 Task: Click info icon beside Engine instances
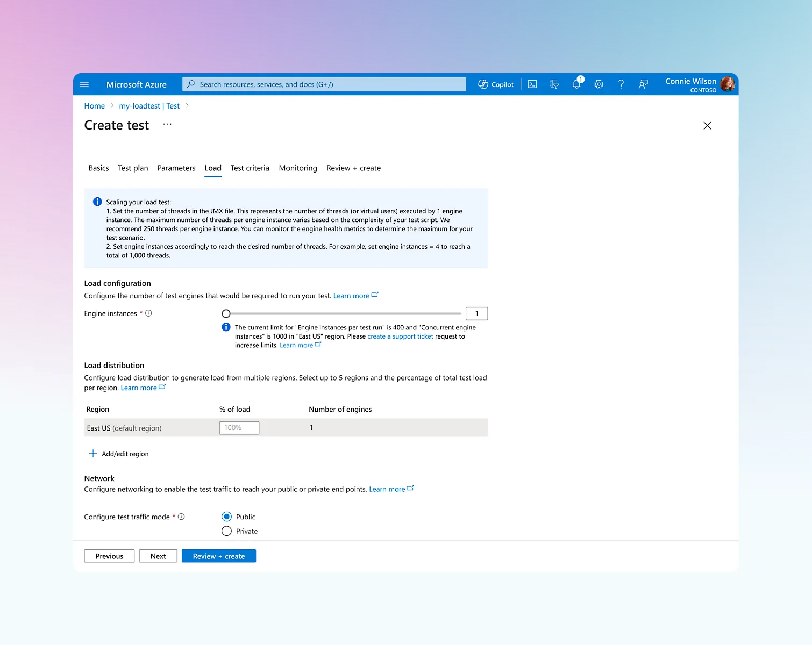click(148, 313)
